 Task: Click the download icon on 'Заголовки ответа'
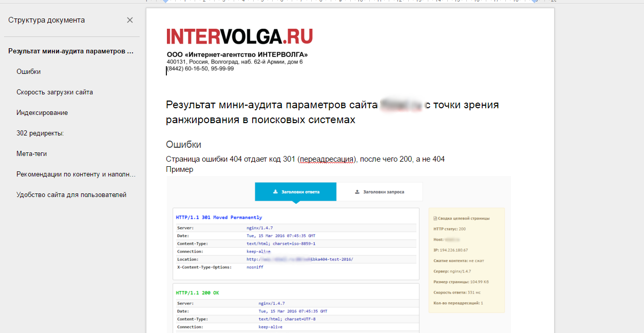[x=276, y=192]
